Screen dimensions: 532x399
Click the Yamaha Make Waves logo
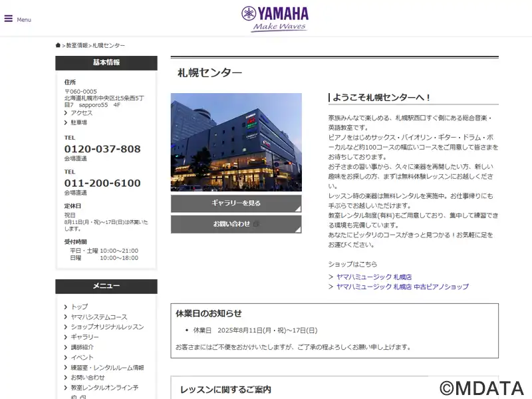(275, 19)
